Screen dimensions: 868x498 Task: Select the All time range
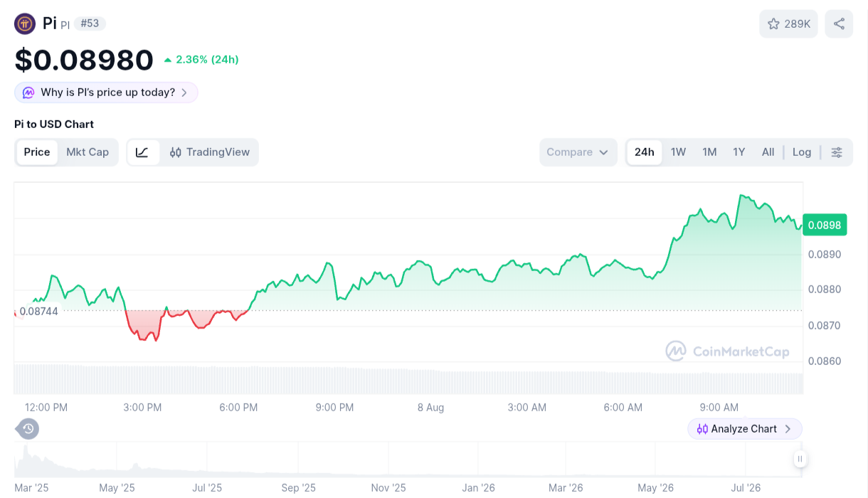[768, 152]
